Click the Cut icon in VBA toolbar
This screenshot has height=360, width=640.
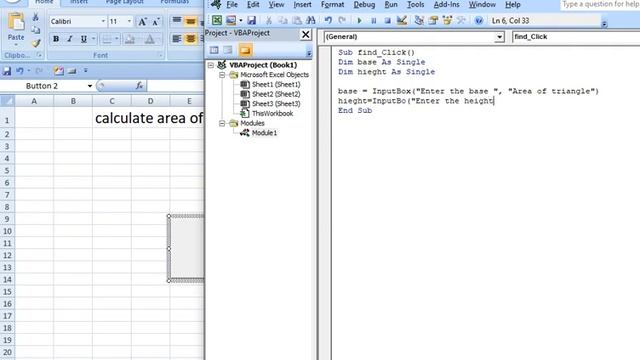(x=269, y=20)
